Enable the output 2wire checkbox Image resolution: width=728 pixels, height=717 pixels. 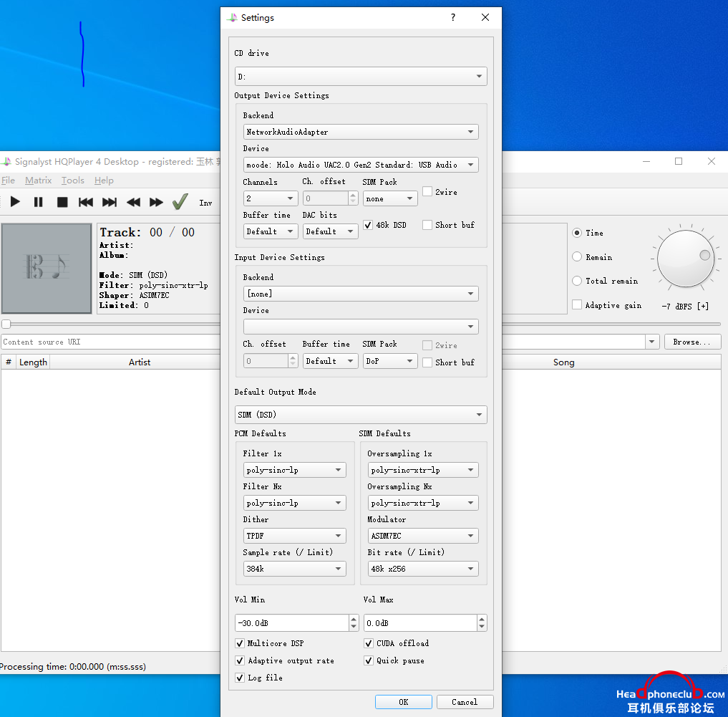pyautogui.click(x=427, y=191)
